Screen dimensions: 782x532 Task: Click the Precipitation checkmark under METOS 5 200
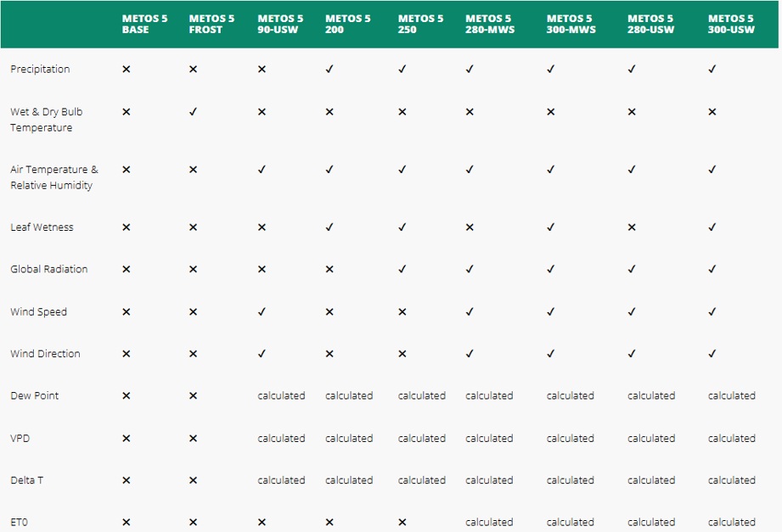[x=329, y=70]
